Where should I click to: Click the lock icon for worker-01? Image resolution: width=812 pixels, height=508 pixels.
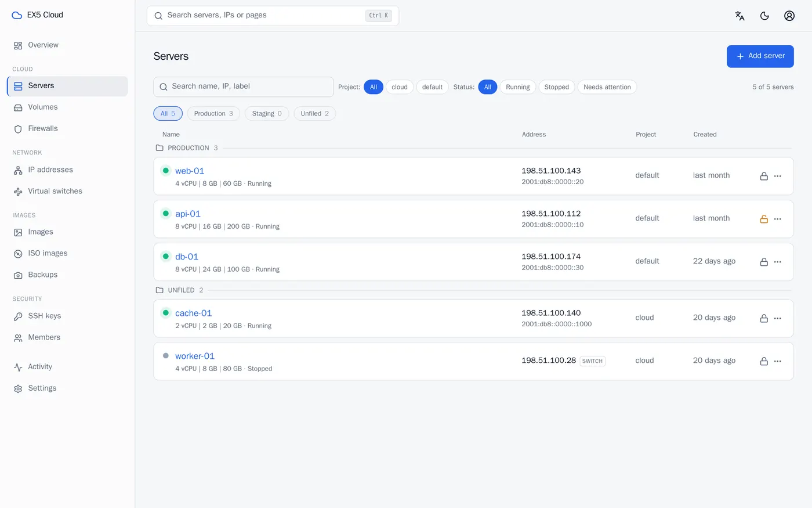[x=764, y=361]
